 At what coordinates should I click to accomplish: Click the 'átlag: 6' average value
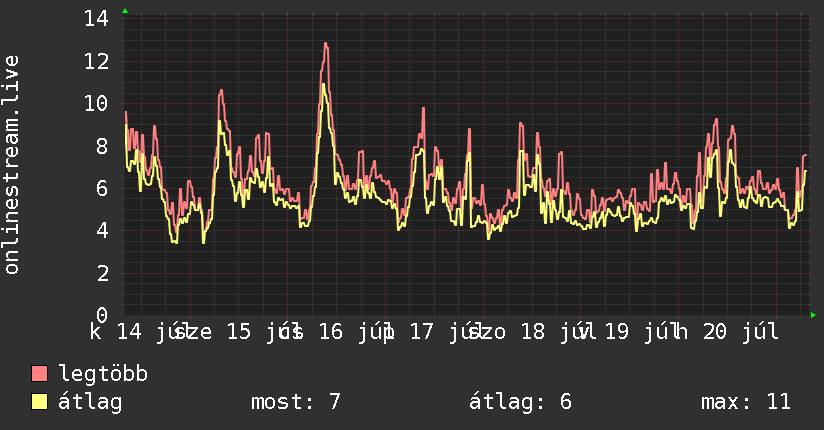point(520,402)
